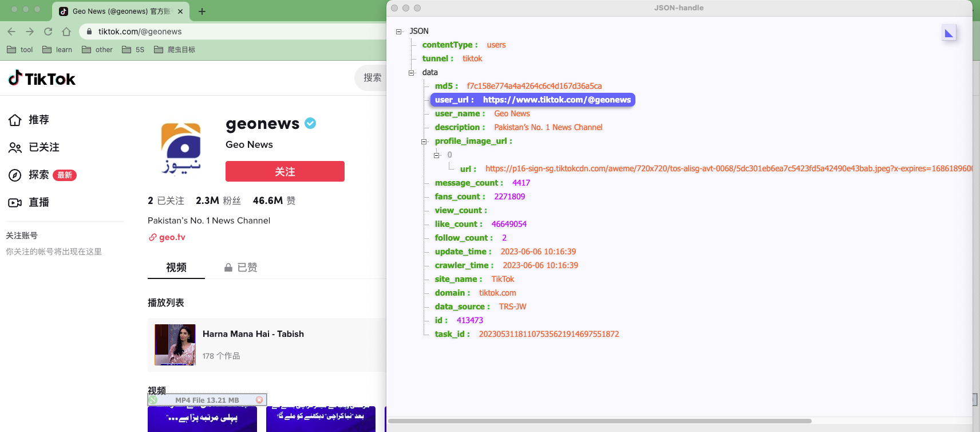Select the id 413473 row
Image resolution: width=980 pixels, height=432 pixels.
(459, 320)
